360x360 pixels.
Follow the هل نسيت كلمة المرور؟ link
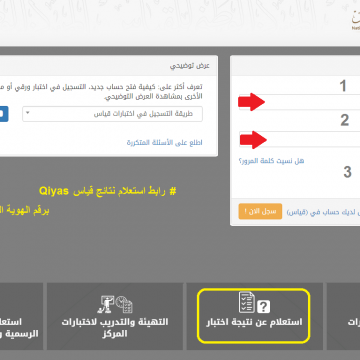point(271,161)
